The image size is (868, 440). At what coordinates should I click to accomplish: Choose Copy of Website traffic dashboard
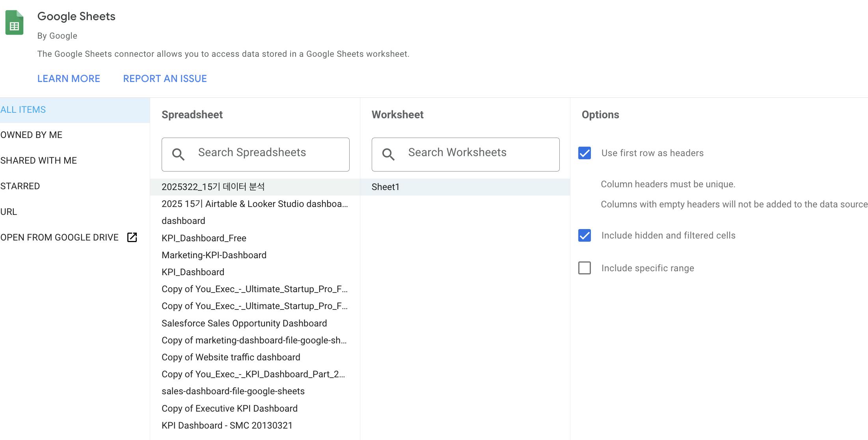coord(231,357)
